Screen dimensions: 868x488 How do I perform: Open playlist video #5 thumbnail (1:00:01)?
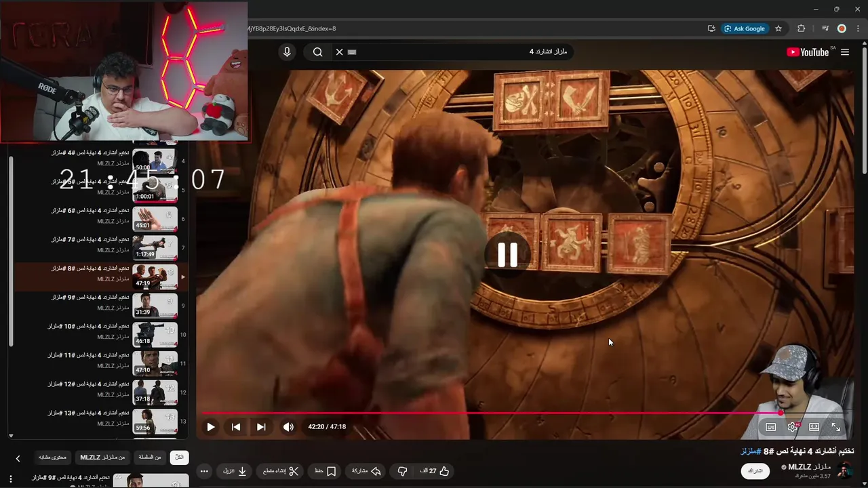pyautogui.click(x=155, y=190)
